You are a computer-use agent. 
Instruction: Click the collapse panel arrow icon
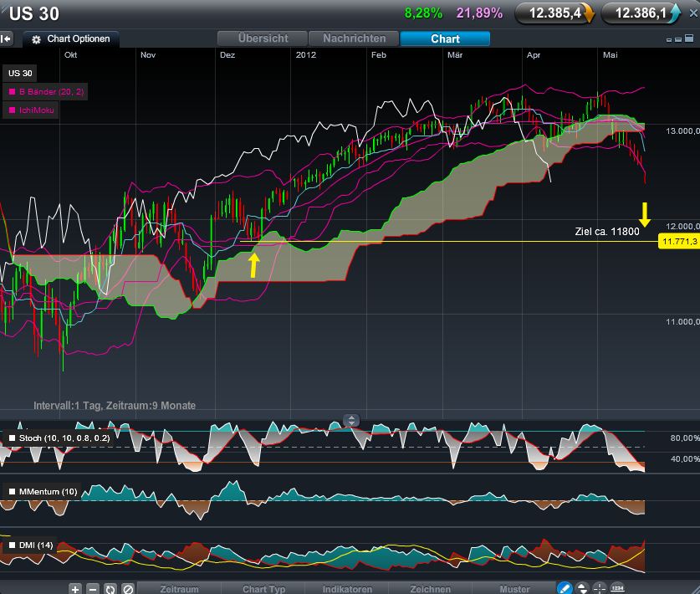(x=6, y=38)
